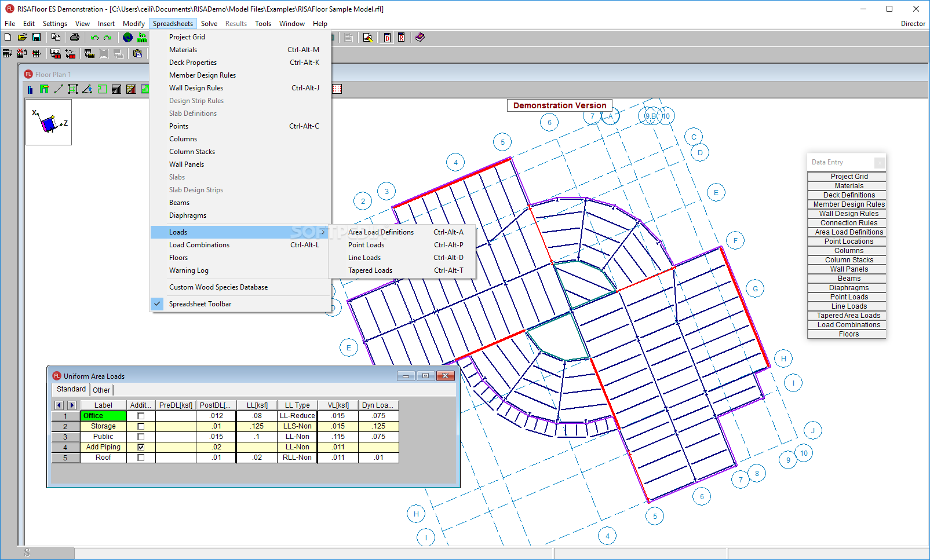The height and width of the screenshot is (560, 930).
Task: Toggle Additive checkbox for Office row
Action: (x=141, y=416)
